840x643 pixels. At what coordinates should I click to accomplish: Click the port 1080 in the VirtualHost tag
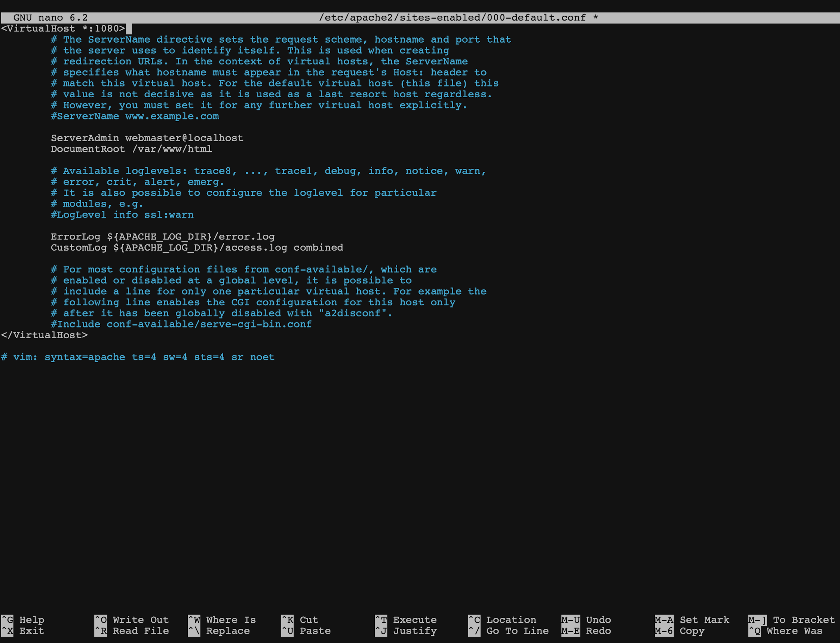click(107, 29)
